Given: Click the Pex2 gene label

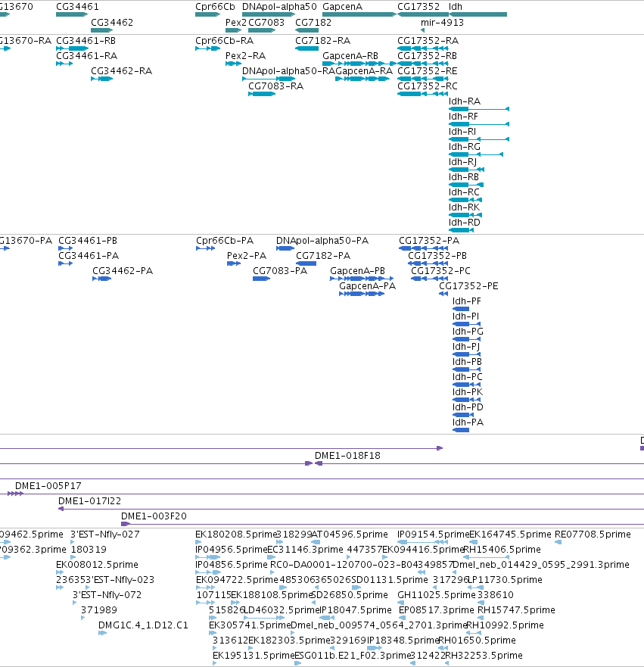Looking at the screenshot, I should tap(236, 22).
